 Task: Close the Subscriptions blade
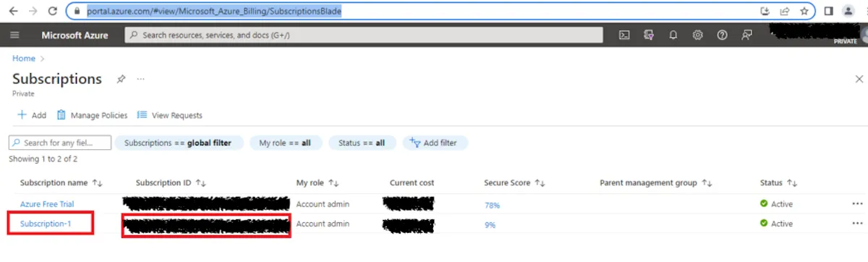click(x=859, y=78)
